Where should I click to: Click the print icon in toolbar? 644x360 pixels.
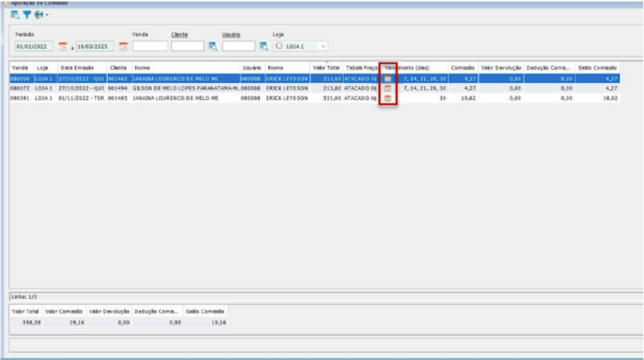[x=38, y=14]
